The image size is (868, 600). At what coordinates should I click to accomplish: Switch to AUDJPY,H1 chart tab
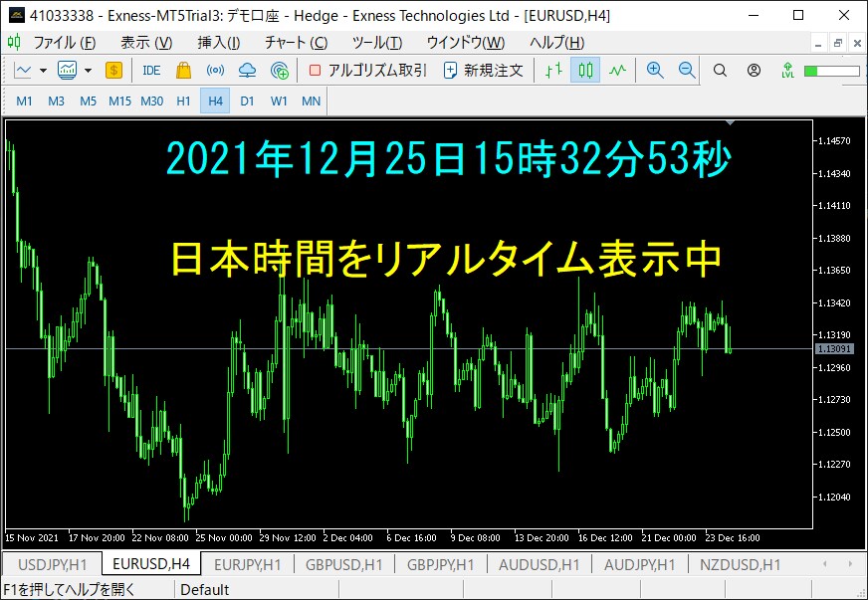(639, 564)
